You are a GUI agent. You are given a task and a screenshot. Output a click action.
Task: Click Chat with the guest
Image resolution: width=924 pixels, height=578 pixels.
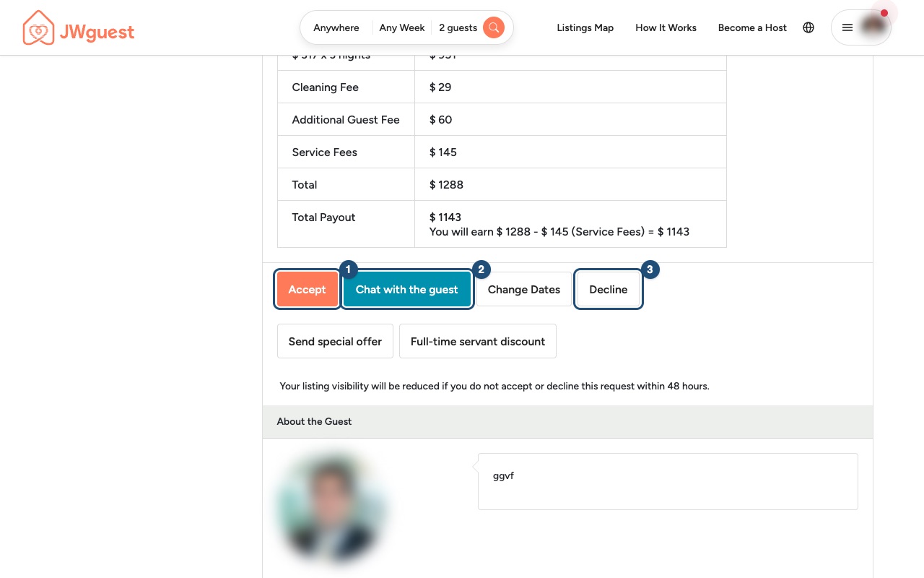[407, 289]
